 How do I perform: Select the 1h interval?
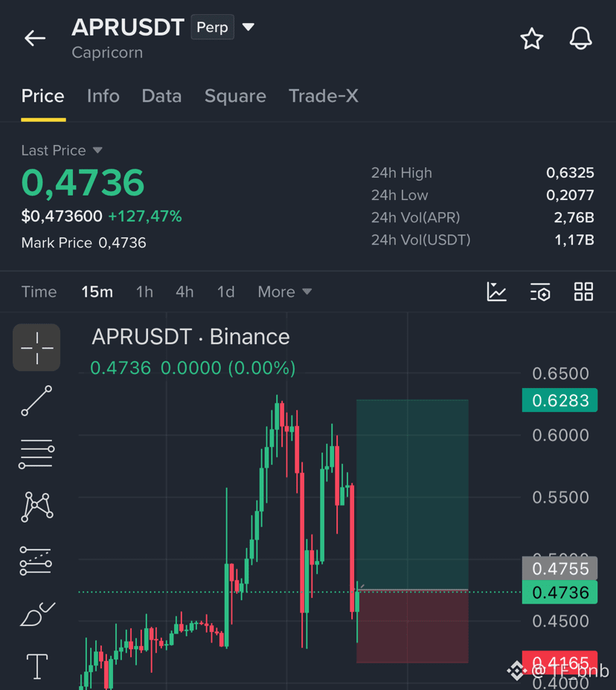click(x=144, y=291)
